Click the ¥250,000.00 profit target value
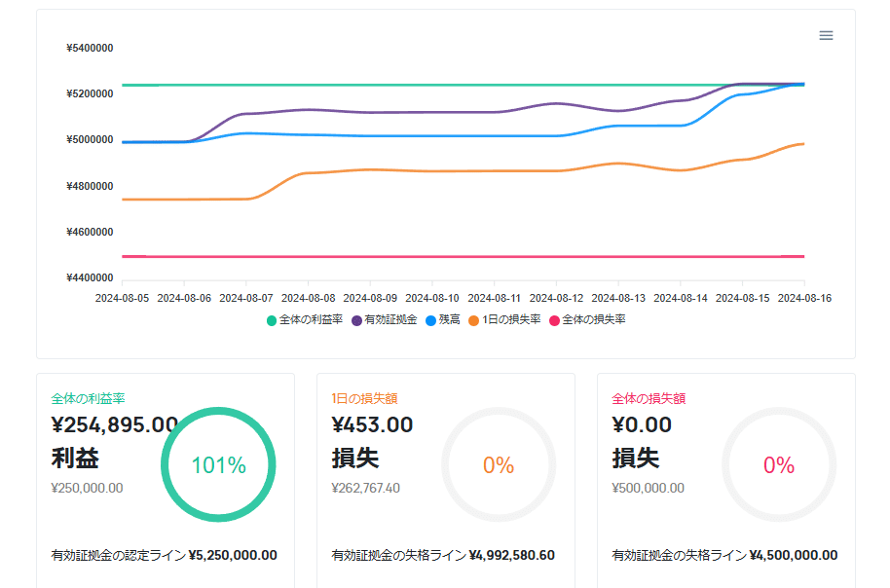 coord(87,488)
